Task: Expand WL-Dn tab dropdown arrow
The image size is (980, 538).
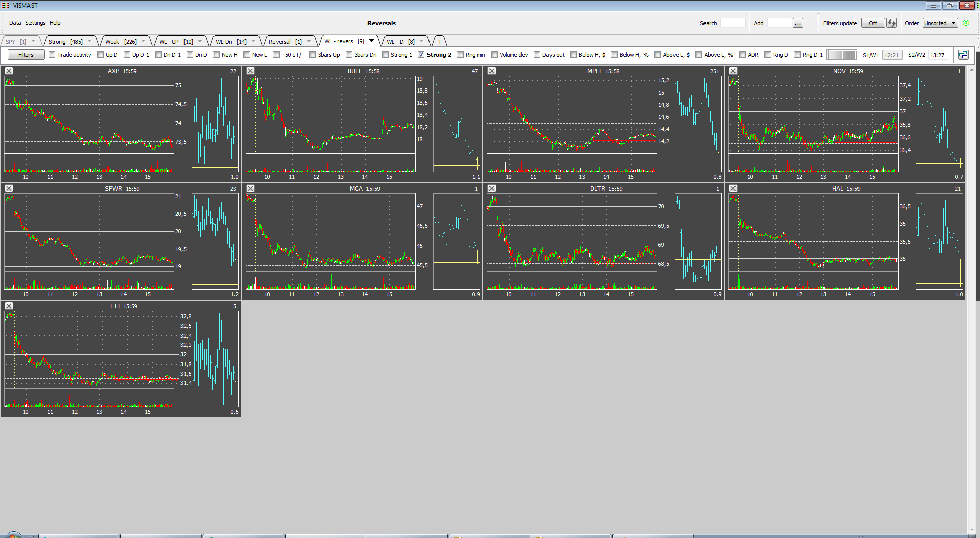Action: coord(254,41)
